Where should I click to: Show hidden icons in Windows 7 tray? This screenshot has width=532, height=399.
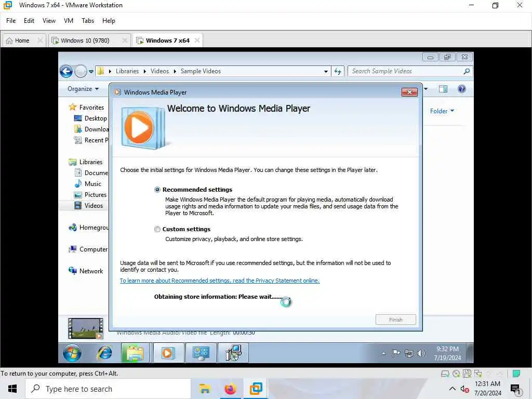[384, 353]
